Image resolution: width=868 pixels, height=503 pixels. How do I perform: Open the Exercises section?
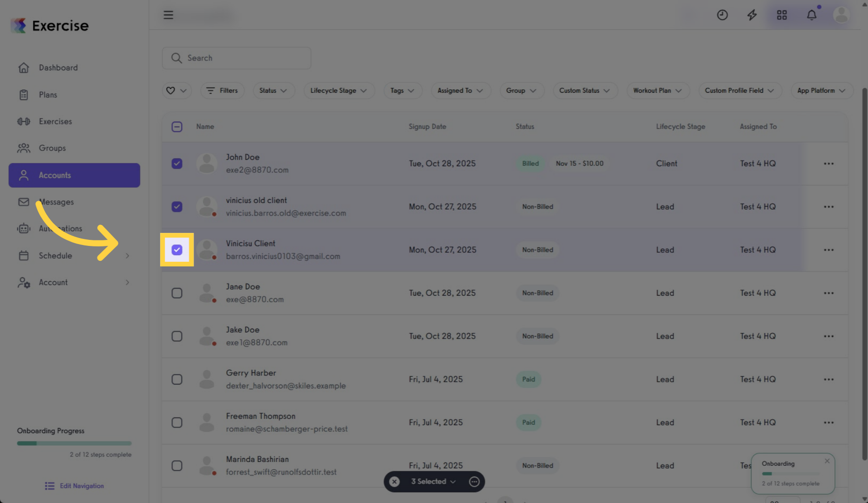coord(55,121)
